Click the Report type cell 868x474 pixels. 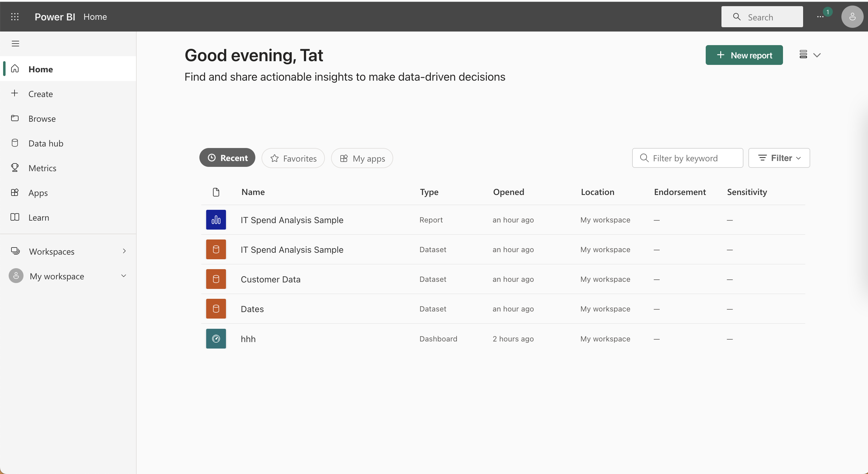click(x=431, y=220)
